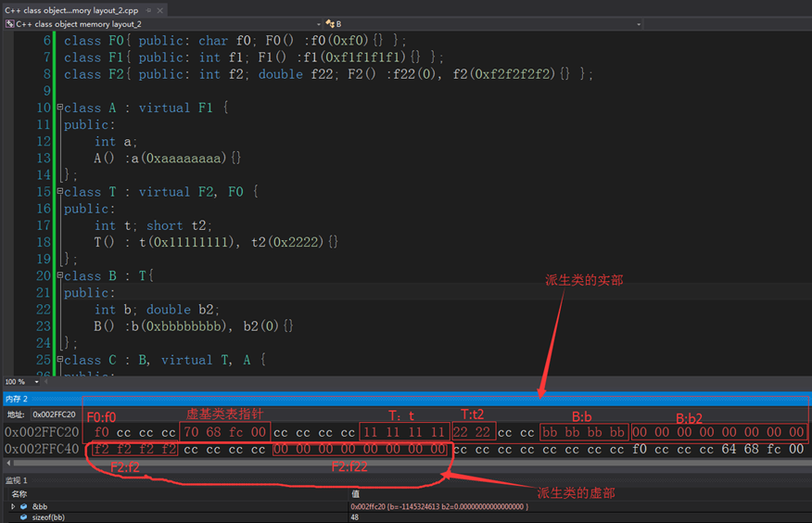
Task: Click line number 23 in gutter
Action: pyautogui.click(x=44, y=325)
